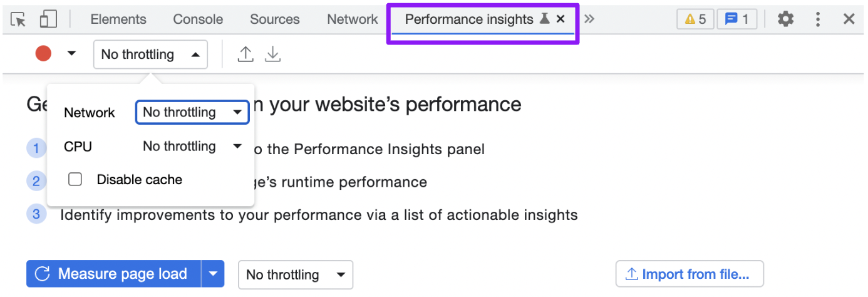Close the Performance insights tab
The height and width of the screenshot is (297, 868).
[x=561, y=19]
